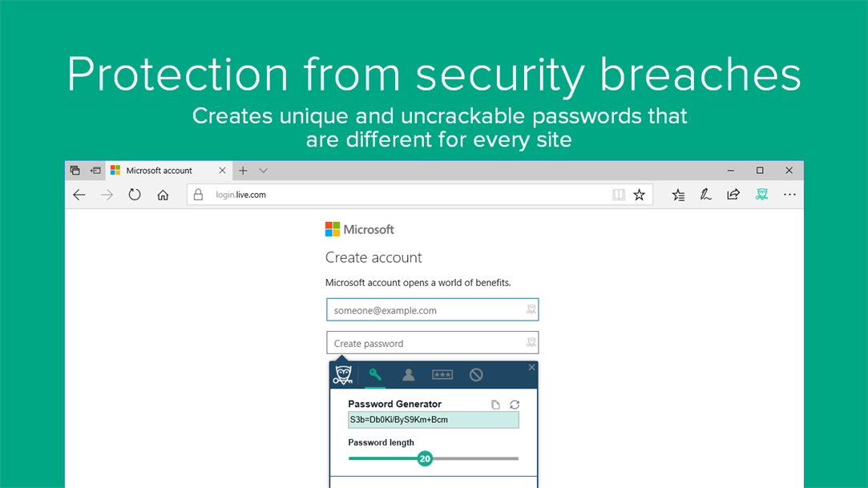The height and width of the screenshot is (488, 868).
Task: Switch to the Microsoft account browser tab
Action: (160, 170)
